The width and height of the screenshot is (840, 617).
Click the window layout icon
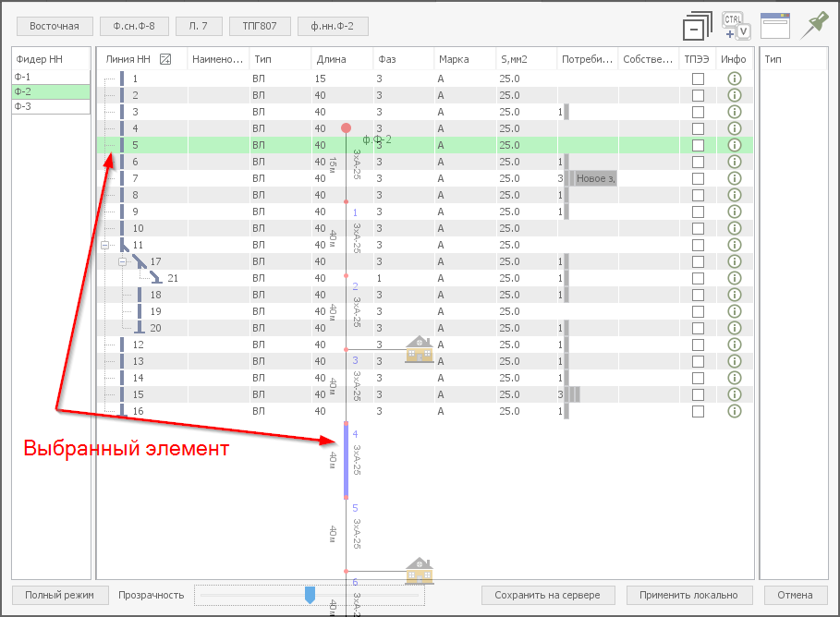coord(775,26)
